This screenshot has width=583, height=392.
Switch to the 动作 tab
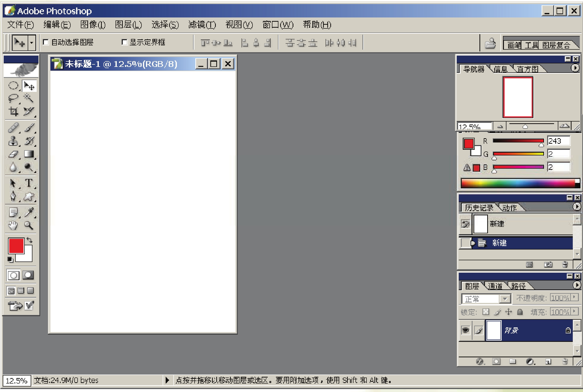tap(509, 208)
